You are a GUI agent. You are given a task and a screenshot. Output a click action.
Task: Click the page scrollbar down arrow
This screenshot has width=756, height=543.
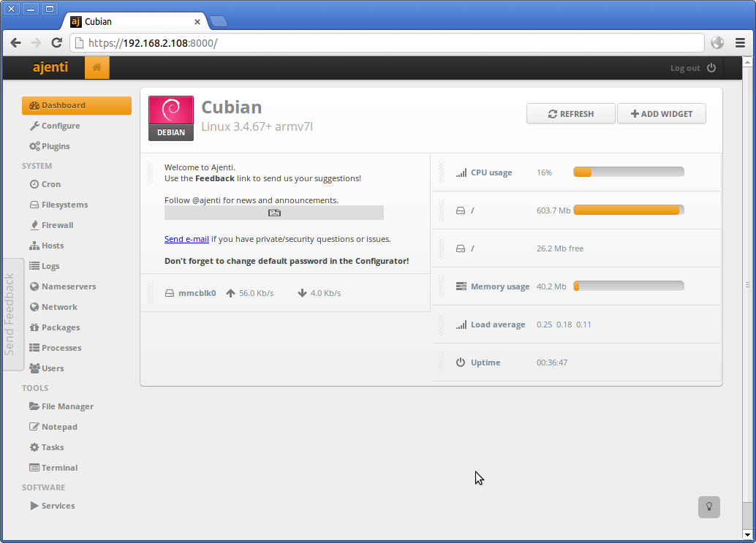point(747,535)
